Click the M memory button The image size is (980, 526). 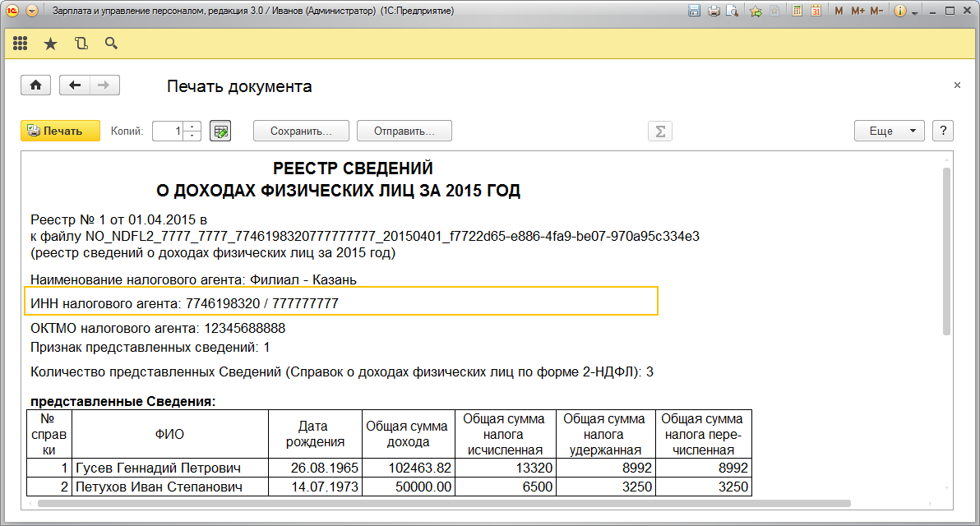839,11
